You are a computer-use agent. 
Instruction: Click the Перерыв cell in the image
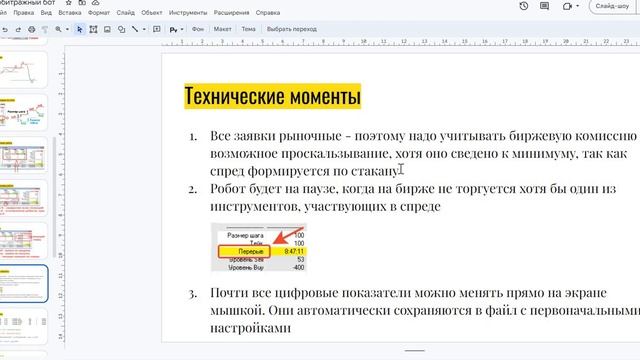click(244, 251)
